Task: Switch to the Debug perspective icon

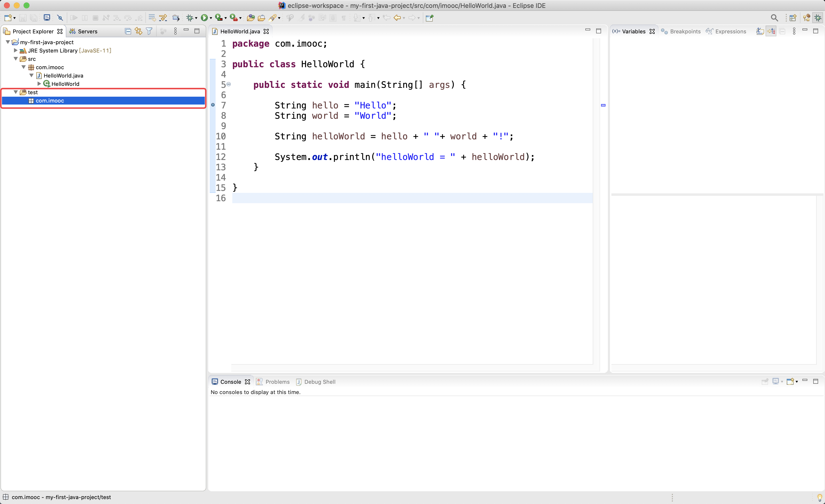Action: point(818,18)
